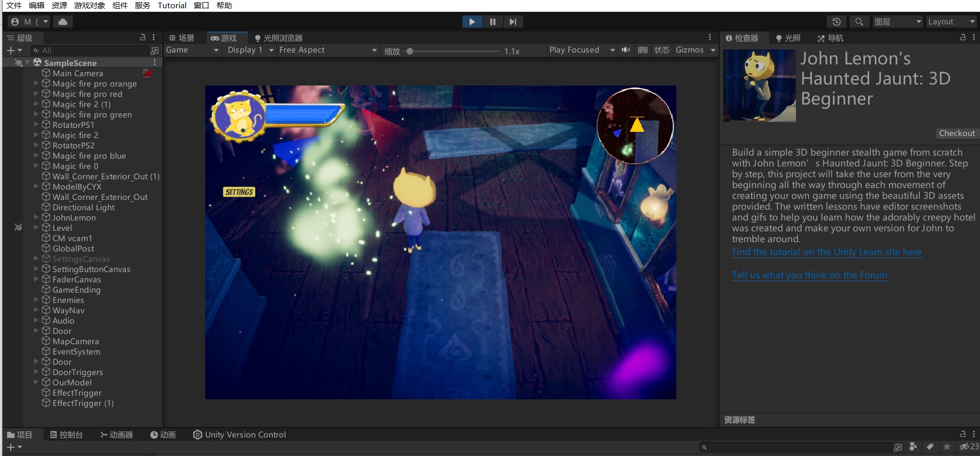Open the Unity Version Control tab
Screen dimensions: 980x456
(240, 435)
